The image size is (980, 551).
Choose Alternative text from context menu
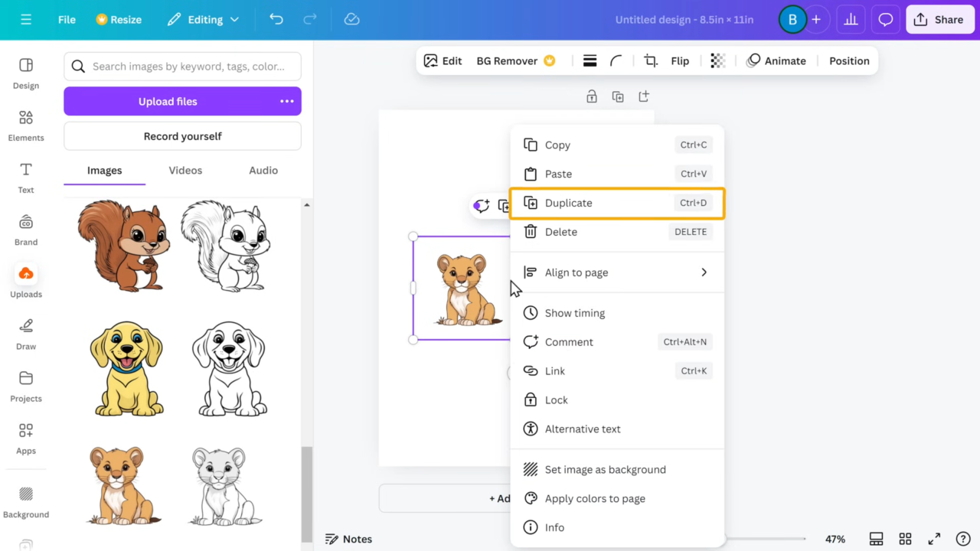pos(617,429)
